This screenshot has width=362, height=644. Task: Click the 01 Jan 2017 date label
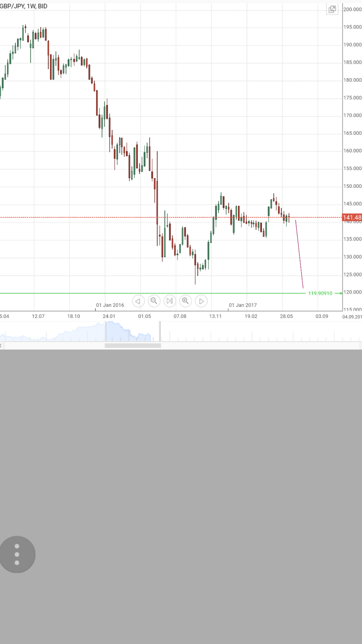click(x=243, y=305)
